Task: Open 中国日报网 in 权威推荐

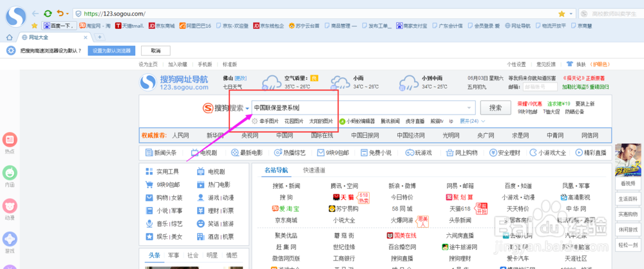Action: [365, 136]
